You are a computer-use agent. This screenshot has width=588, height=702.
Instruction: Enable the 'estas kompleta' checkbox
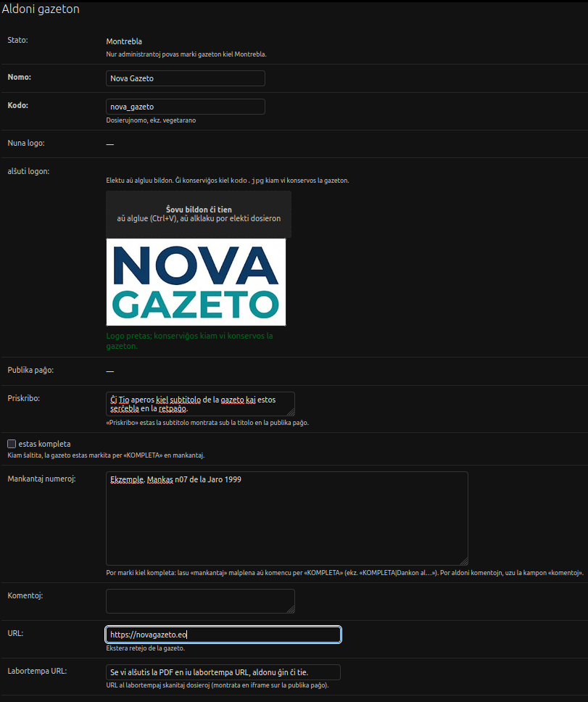(x=12, y=444)
